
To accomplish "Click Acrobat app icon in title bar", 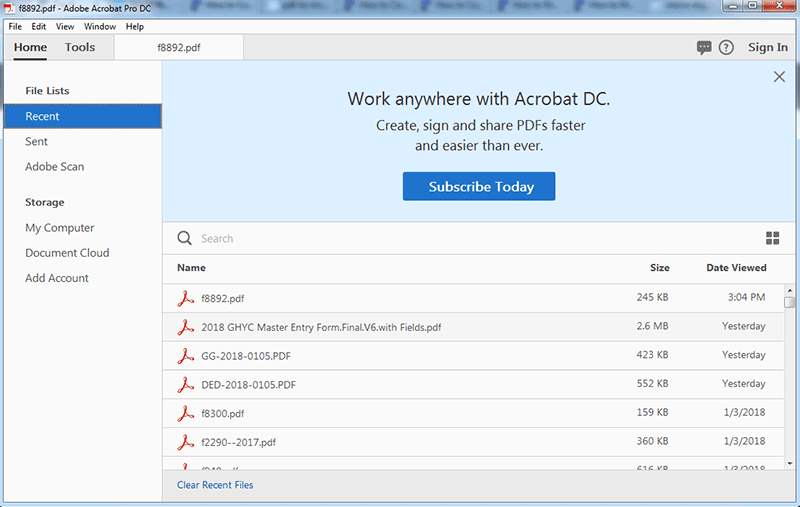I will [x=9, y=8].
